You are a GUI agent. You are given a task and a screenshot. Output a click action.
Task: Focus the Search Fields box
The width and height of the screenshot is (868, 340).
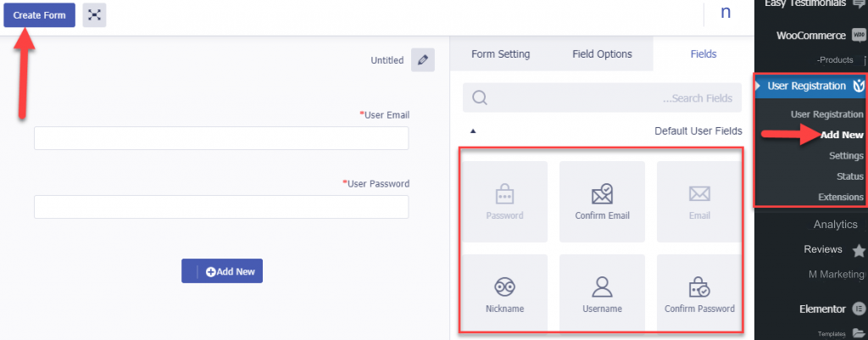(x=603, y=98)
